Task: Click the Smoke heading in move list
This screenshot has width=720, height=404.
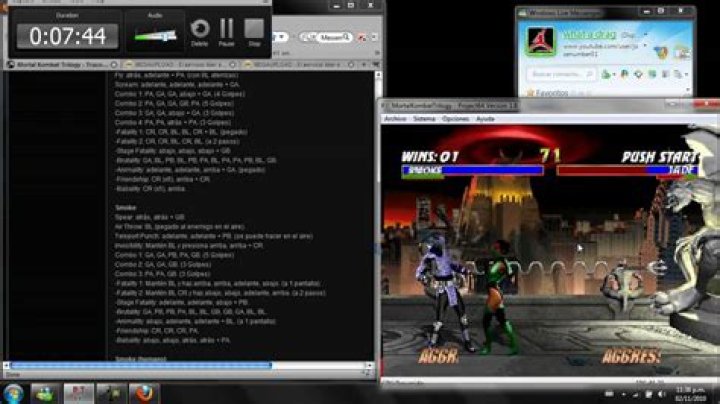Action: click(125, 208)
